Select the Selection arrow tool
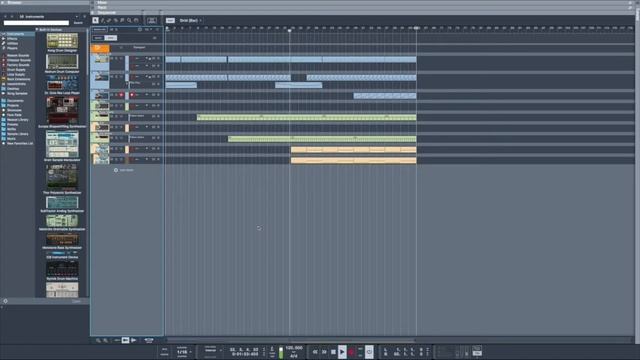Image resolution: width=640 pixels, height=360 pixels. 96,20
